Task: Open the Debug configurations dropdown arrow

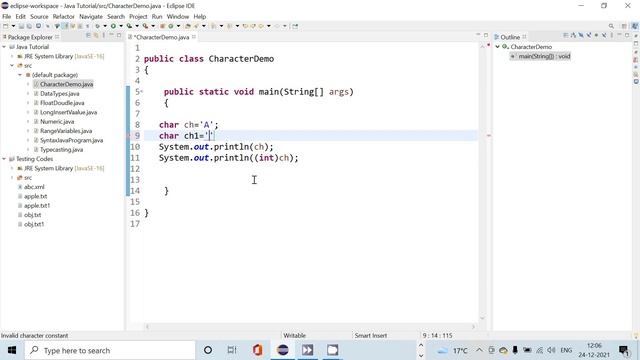Action: click(x=105, y=26)
